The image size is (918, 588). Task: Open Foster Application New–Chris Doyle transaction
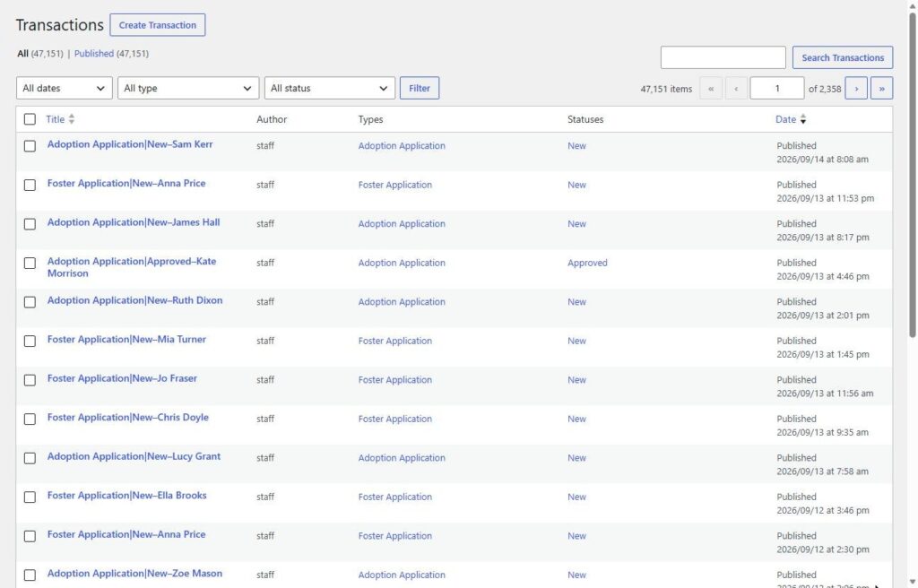pyautogui.click(x=127, y=418)
